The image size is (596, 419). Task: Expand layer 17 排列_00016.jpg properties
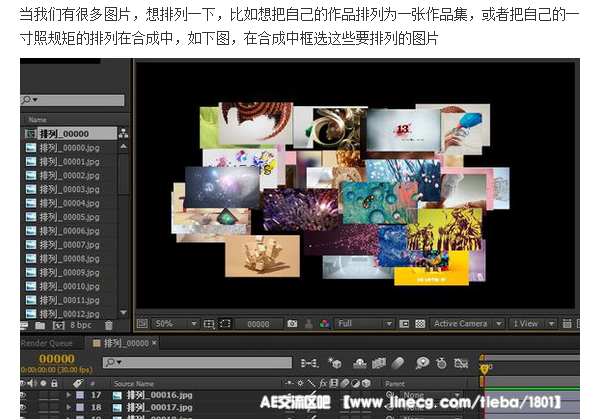click(68, 395)
